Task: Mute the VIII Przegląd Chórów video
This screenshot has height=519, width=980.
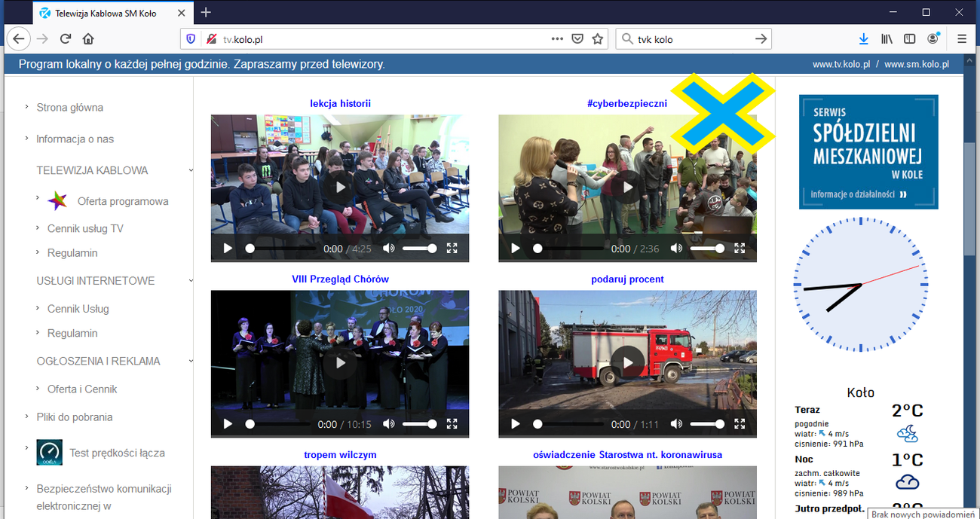Action: 388,424
